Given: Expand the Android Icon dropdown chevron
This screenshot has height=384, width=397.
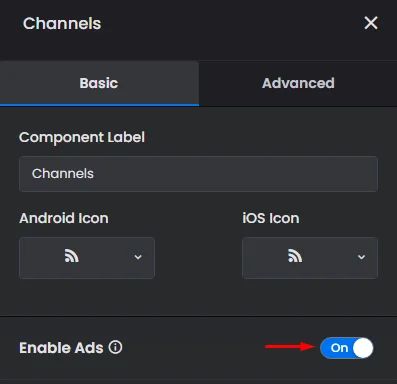Looking at the screenshot, I should pyautogui.click(x=138, y=257).
